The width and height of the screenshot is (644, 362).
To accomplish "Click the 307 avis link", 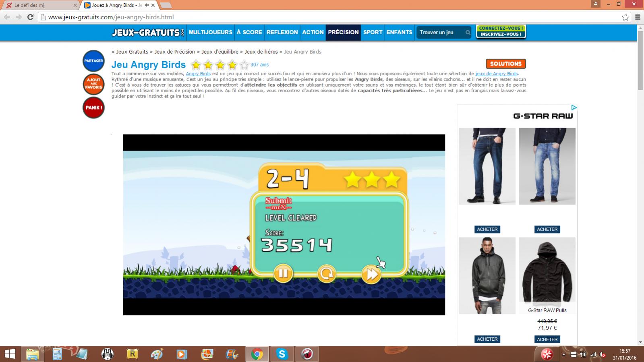I will [259, 65].
